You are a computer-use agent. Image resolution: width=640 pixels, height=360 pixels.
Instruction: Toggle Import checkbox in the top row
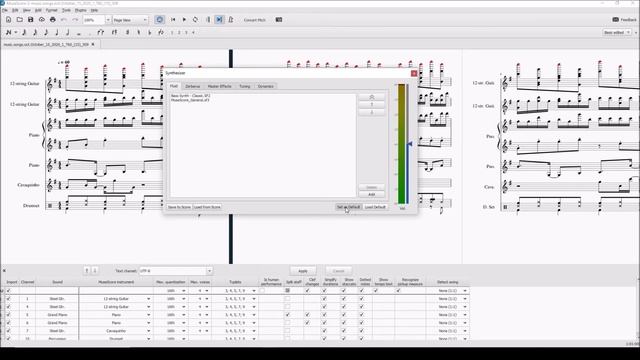tap(9, 291)
